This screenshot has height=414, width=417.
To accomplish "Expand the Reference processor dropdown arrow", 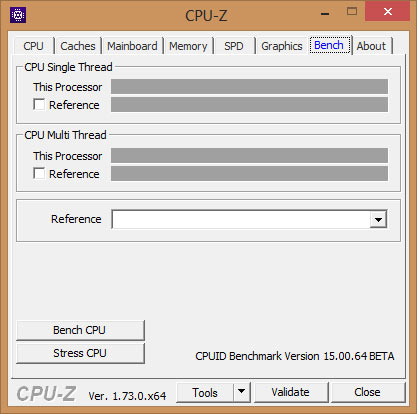I will (378, 219).
